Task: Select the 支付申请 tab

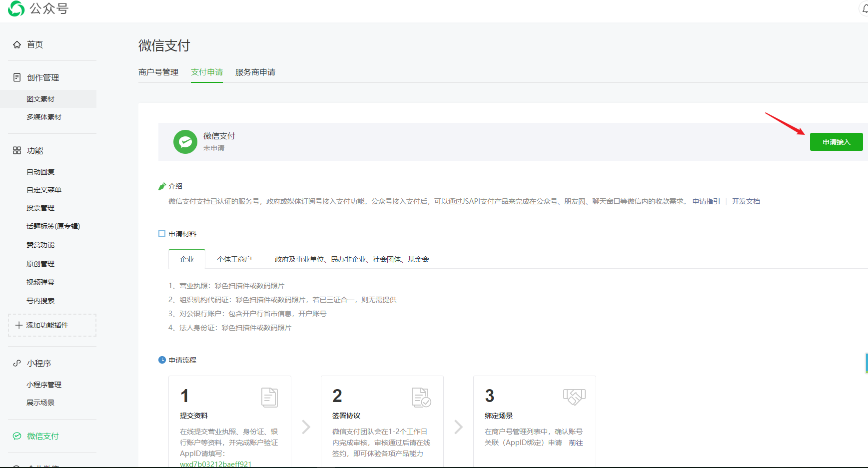Action: pos(207,72)
